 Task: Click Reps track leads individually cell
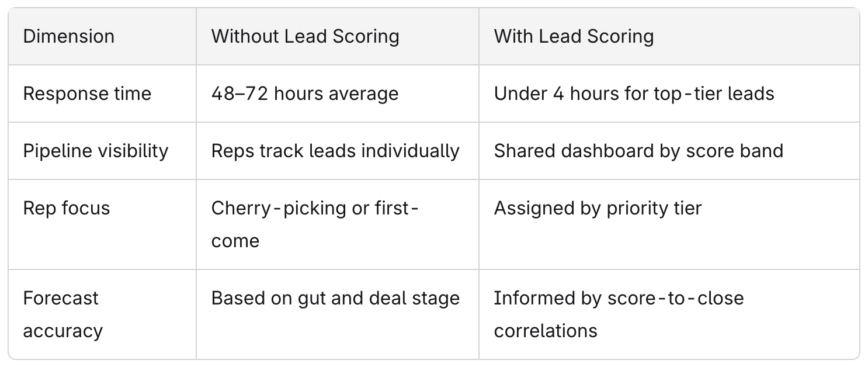335,151
